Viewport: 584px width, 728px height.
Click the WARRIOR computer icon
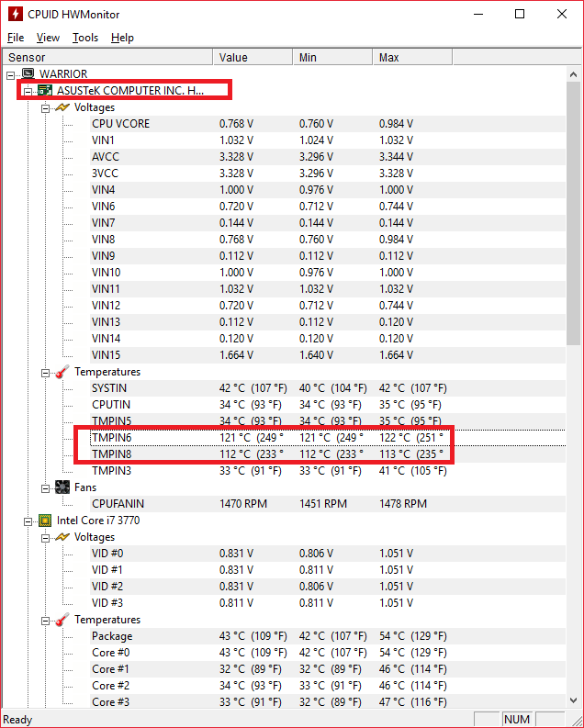click(x=28, y=73)
